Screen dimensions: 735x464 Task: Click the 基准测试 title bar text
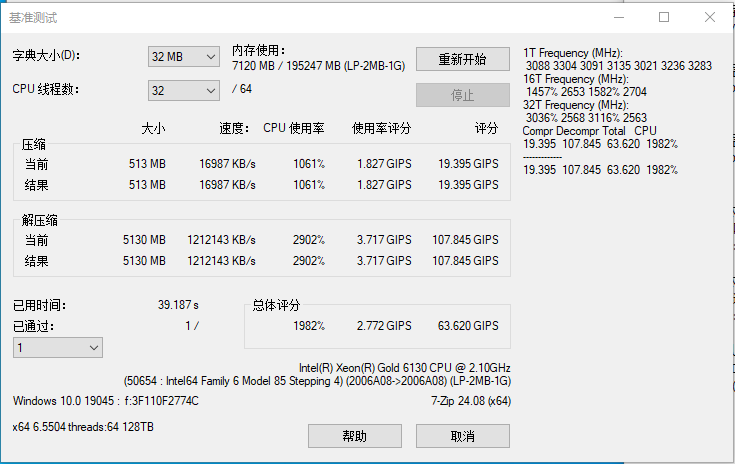pyautogui.click(x=33, y=17)
